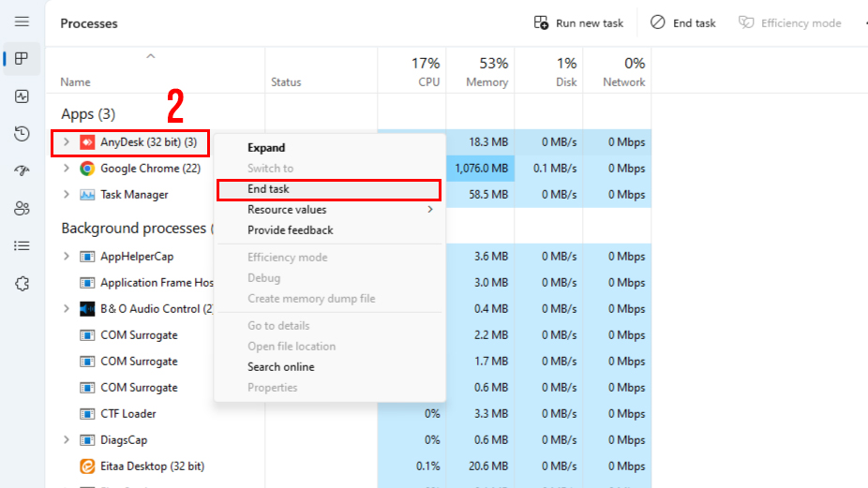
Task: Click AnyDesk's 18.3 MB memory value
Action: click(x=488, y=142)
